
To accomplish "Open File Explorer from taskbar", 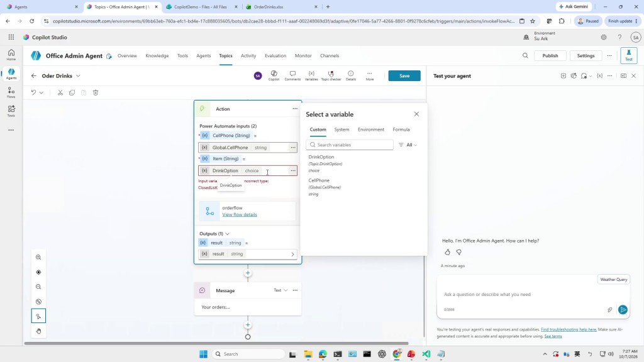I will 308,354.
